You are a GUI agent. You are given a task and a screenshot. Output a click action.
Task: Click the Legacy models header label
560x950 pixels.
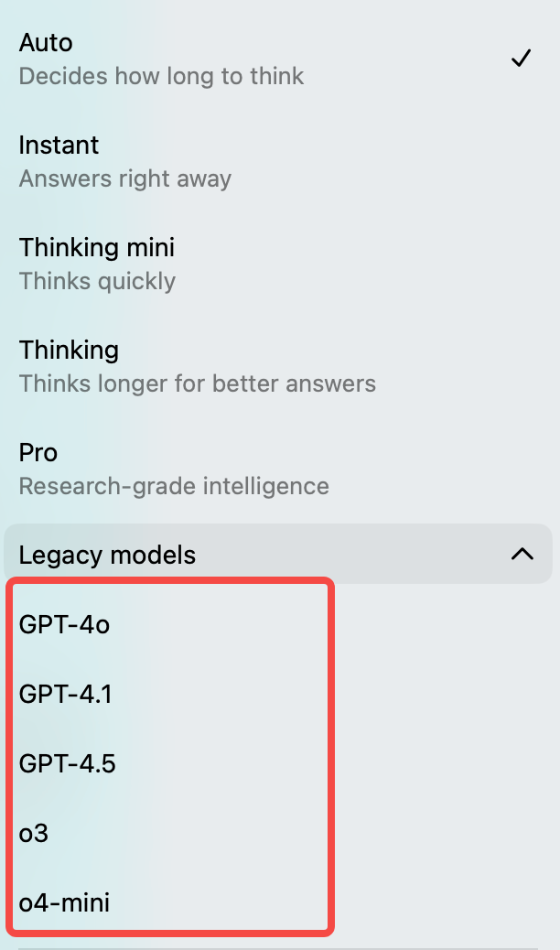click(x=107, y=556)
